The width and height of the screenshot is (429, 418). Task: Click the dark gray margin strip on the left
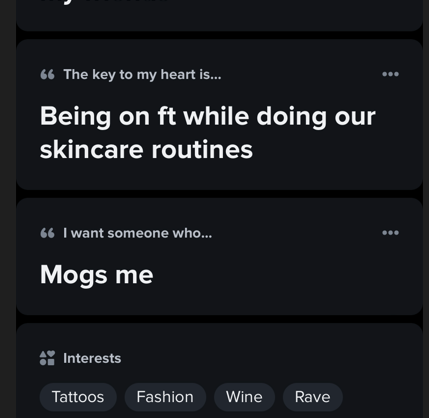[x=8, y=209]
